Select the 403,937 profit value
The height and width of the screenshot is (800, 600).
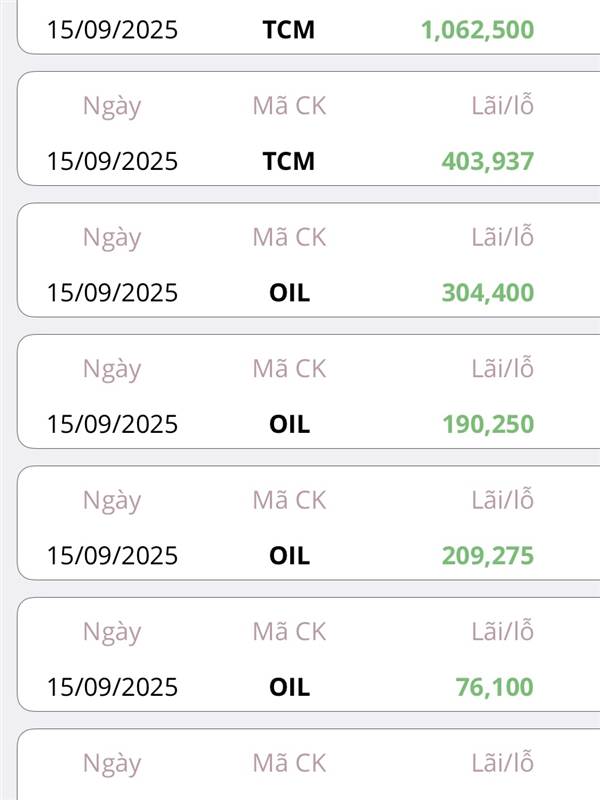pyautogui.click(x=488, y=161)
